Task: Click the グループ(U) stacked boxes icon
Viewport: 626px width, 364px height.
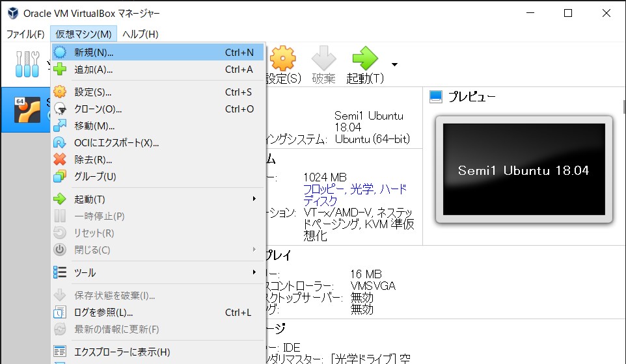Action: [60, 176]
